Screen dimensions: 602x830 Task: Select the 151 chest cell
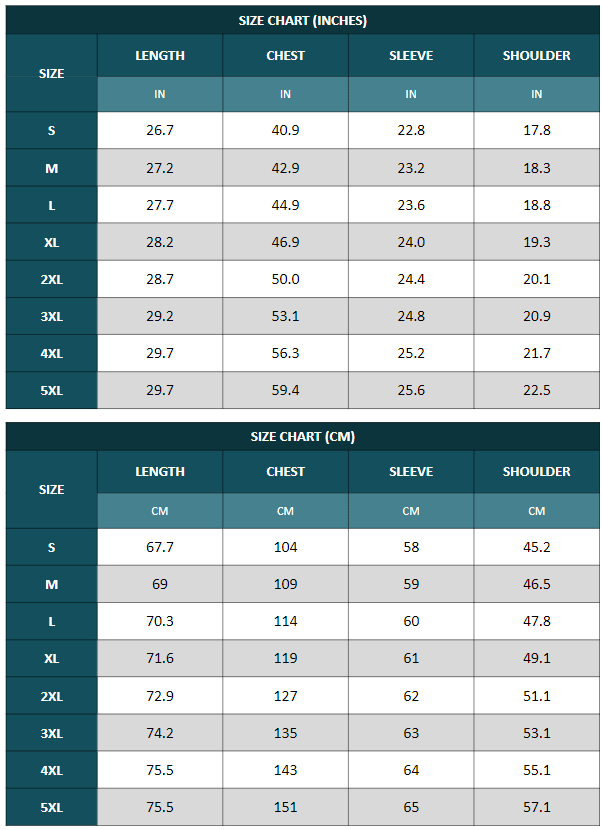[286, 807]
